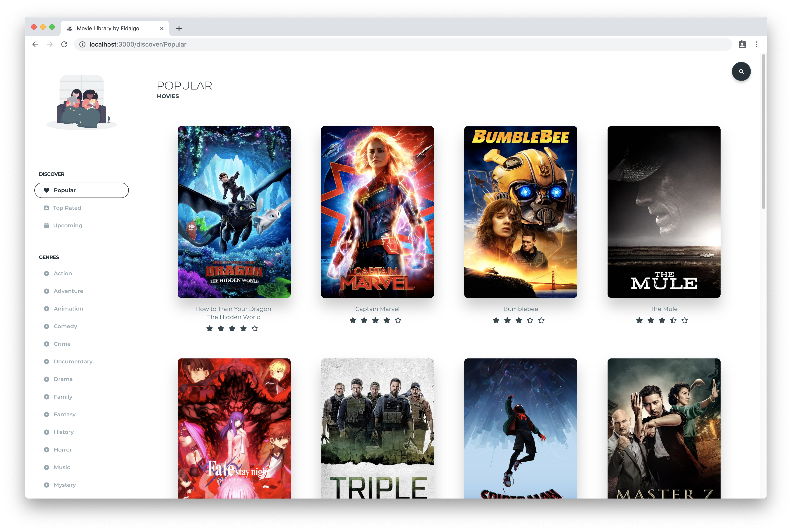Open the browser three-dot menu

pyautogui.click(x=756, y=45)
